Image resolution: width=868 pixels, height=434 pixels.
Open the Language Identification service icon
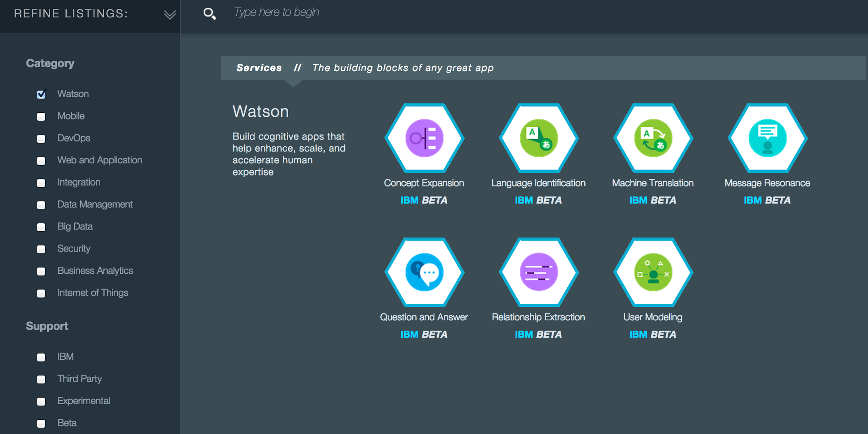click(539, 138)
